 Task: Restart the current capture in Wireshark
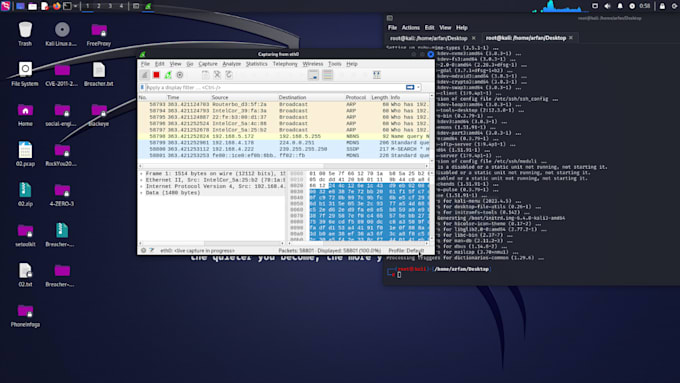tap(168, 75)
